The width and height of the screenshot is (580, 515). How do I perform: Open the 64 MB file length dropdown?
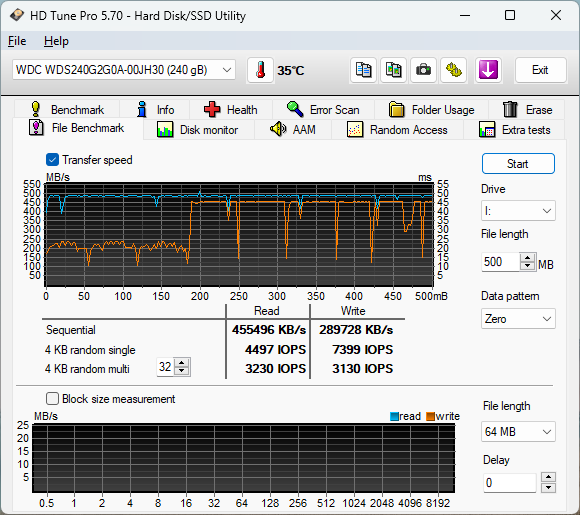click(x=518, y=431)
